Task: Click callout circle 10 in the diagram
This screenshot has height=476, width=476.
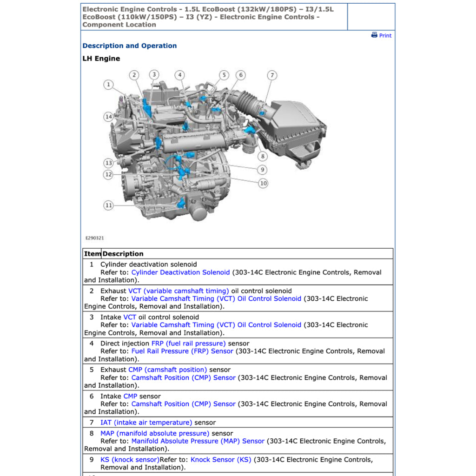Action: tap(263, 183)
